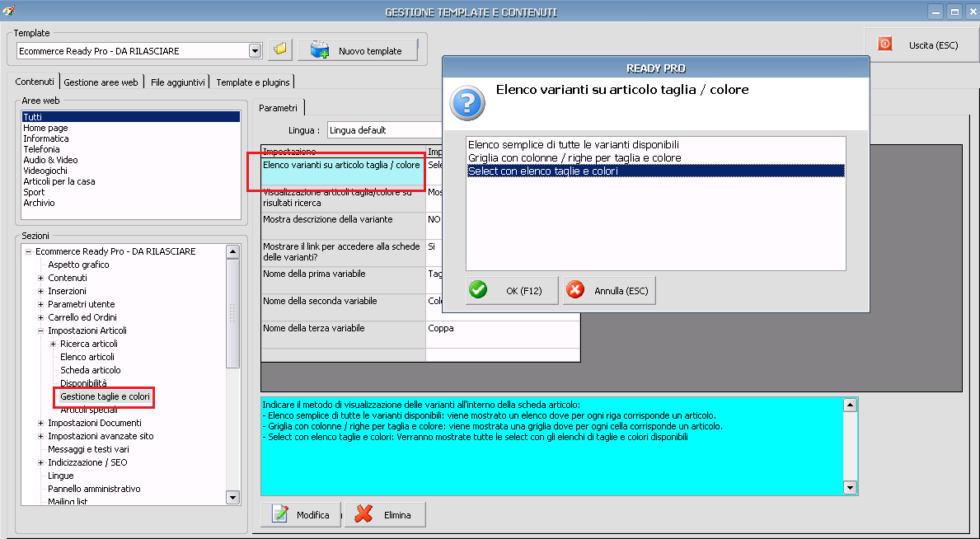Expand the Contenuti tree node

point(40,278)
